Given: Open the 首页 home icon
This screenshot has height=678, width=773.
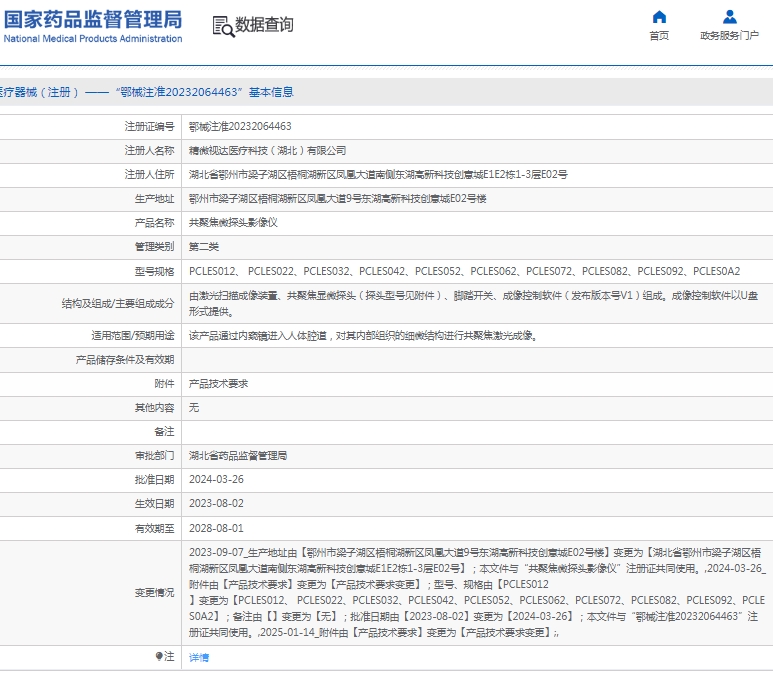Looking at the screenshot, I should coord(659,17).
